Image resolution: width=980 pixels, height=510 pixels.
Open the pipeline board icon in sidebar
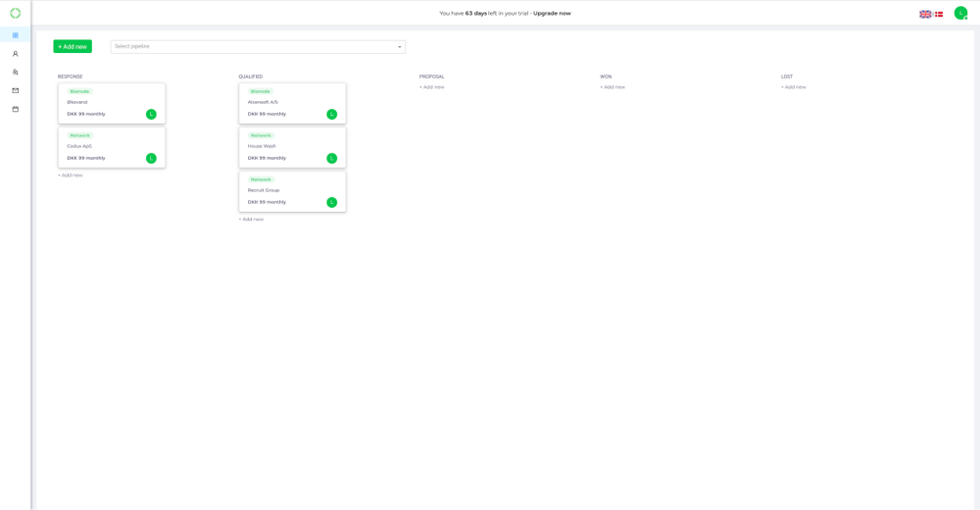pos(15,35)
